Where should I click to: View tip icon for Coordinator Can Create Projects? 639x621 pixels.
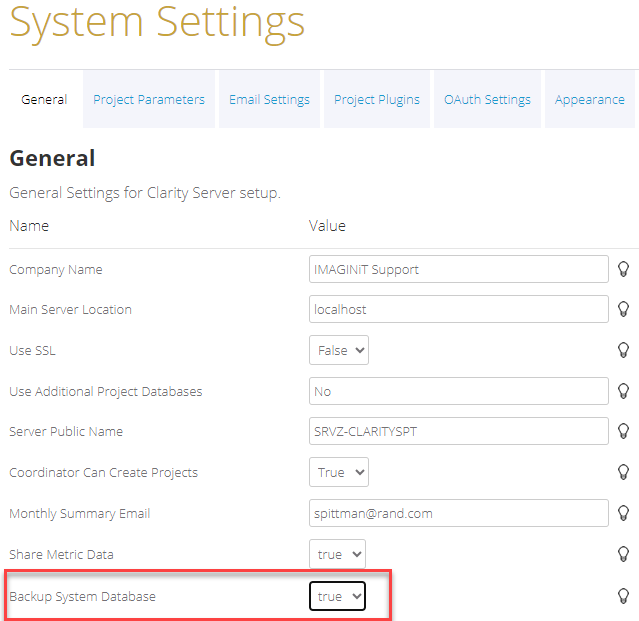[x=623, y=472]
